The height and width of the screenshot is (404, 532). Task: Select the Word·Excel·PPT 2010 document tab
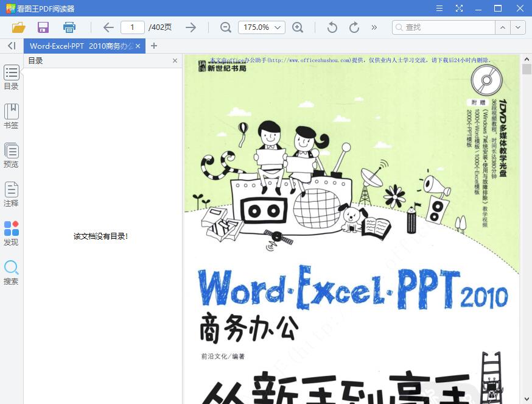[81, 46]
